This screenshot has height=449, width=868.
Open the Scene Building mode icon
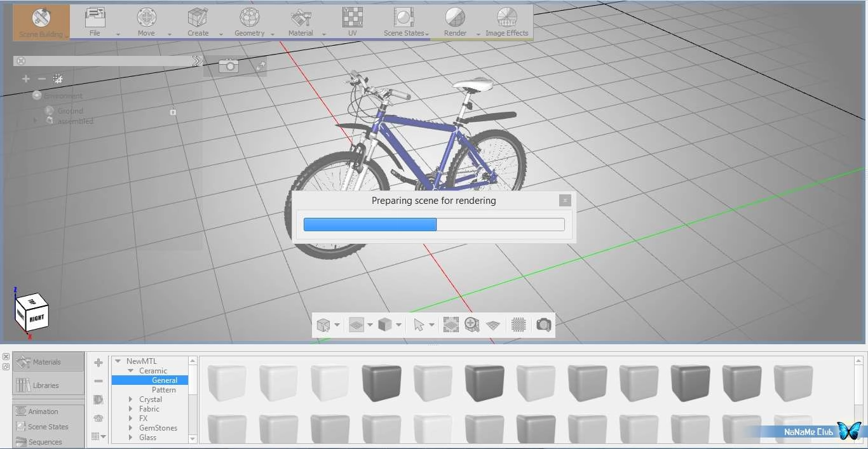click(41, 18)
